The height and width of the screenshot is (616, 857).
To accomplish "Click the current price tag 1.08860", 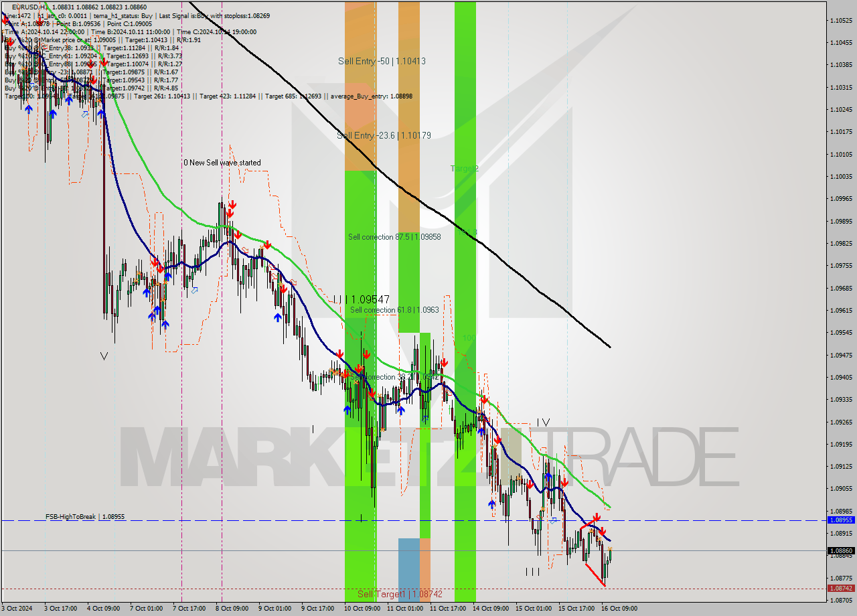I will click(x=841, y=550).
